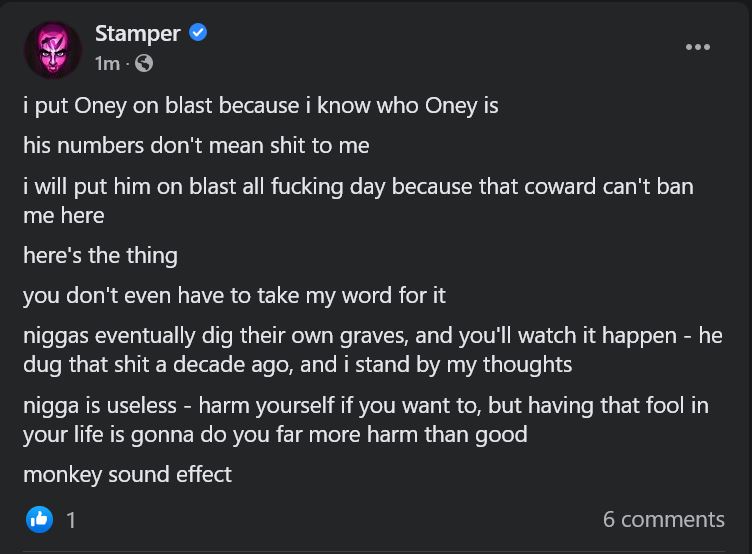
Task: Open the Stamper profile name link
Action: [x=137, y=33]
